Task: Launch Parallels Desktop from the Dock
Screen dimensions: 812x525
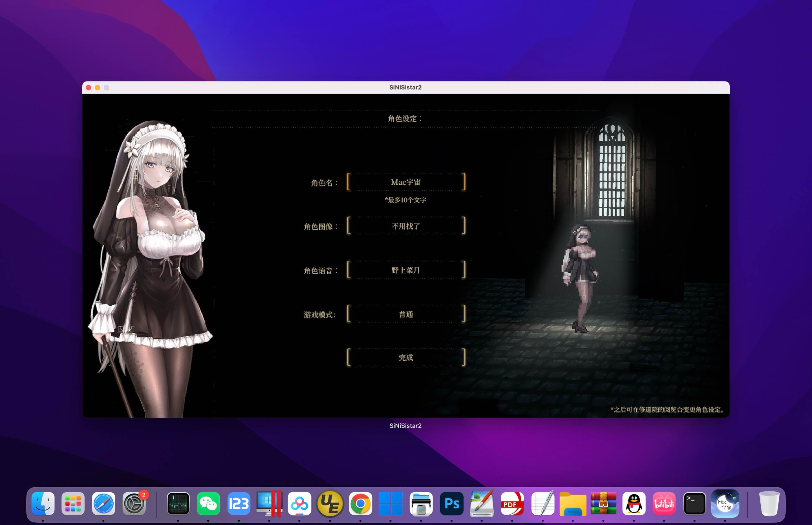Action: [269, 504]
